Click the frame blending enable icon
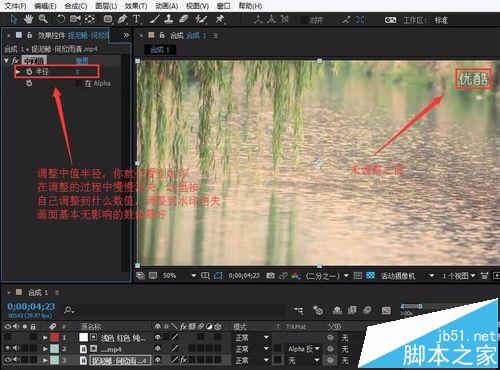500x370 pixels. (352, 310)
